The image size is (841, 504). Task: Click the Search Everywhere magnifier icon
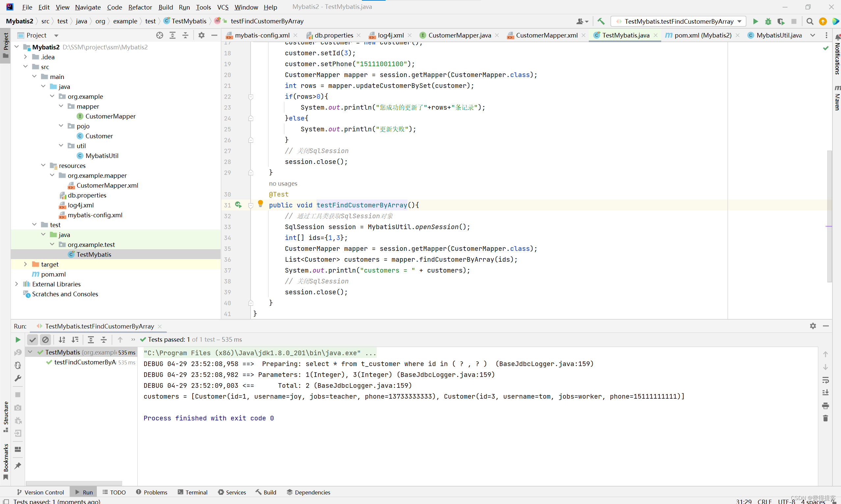click(810, 21)
